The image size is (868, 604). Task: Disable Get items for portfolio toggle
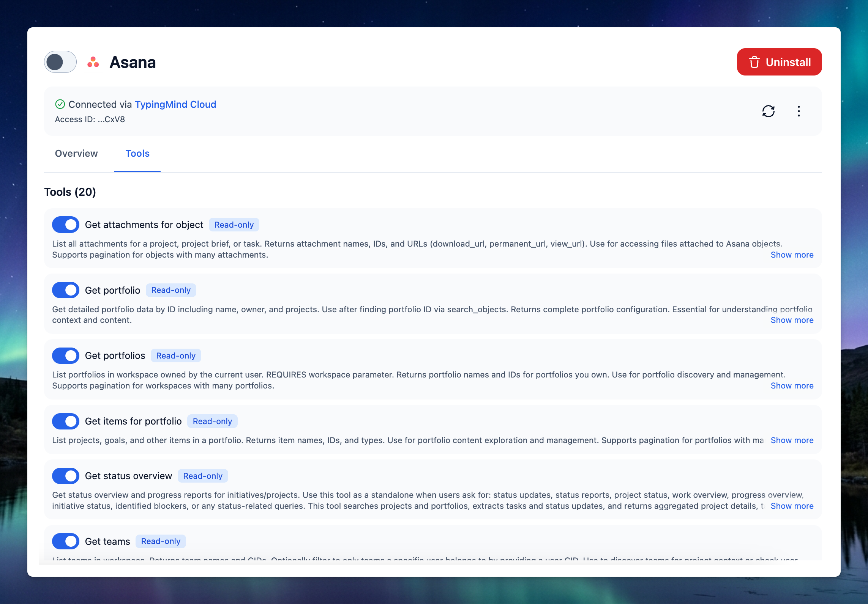click(x=66, y=421)
